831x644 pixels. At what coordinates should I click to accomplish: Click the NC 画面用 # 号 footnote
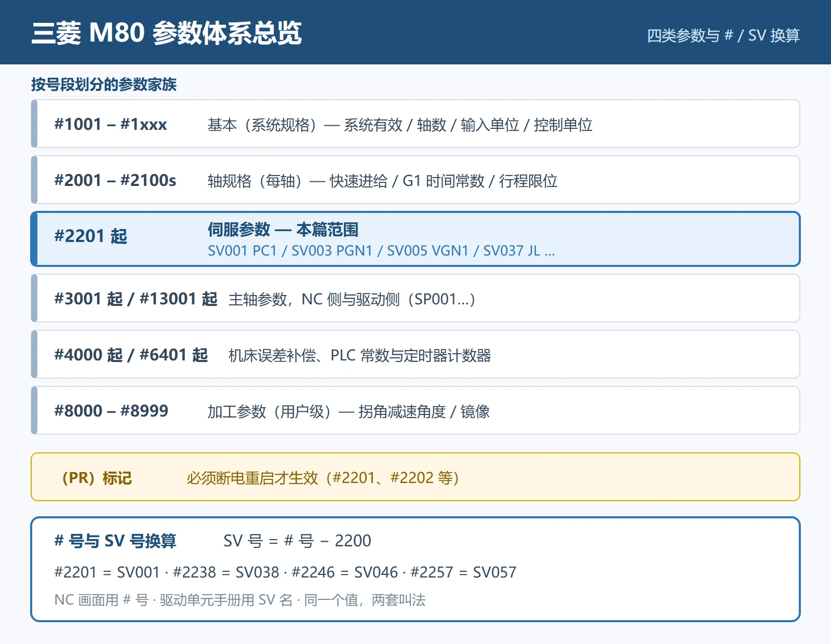(x=240, y=600)
